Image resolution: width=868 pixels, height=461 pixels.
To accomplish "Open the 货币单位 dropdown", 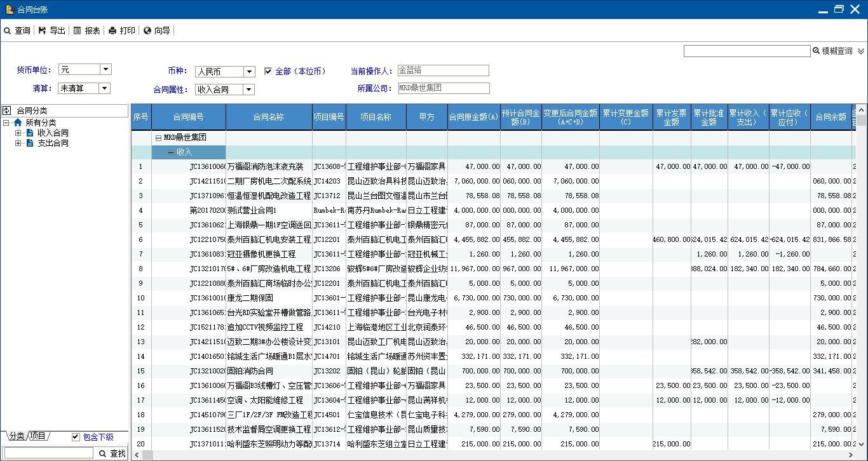I will 105,69.
